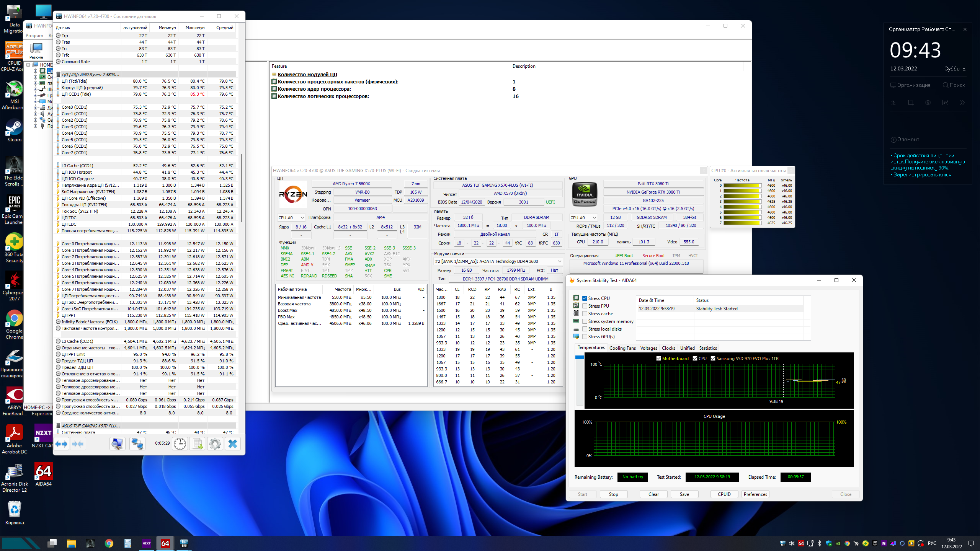Open the CPU #0 selector dropdown
Image resolution: width=980 pixels, height=551 pixels.
click(291, 218)
